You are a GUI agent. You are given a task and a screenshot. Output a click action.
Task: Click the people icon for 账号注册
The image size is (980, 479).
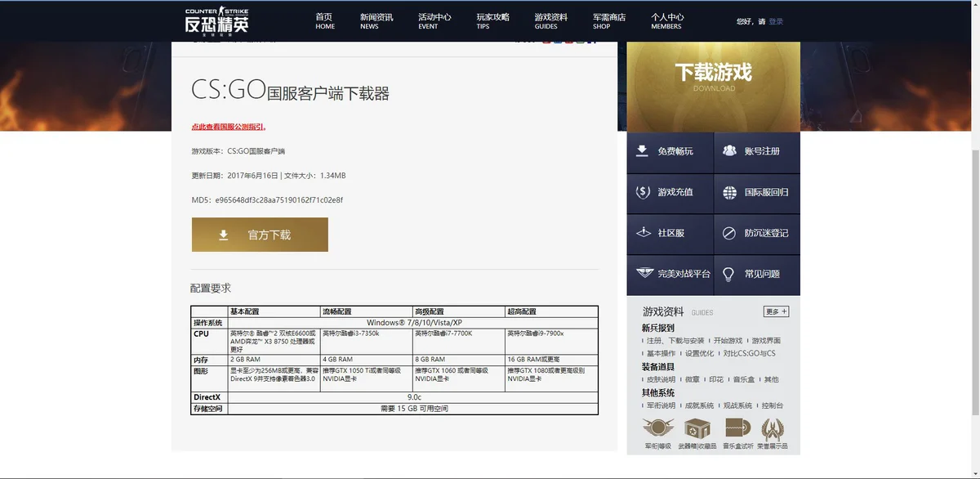tap(729, 150)
